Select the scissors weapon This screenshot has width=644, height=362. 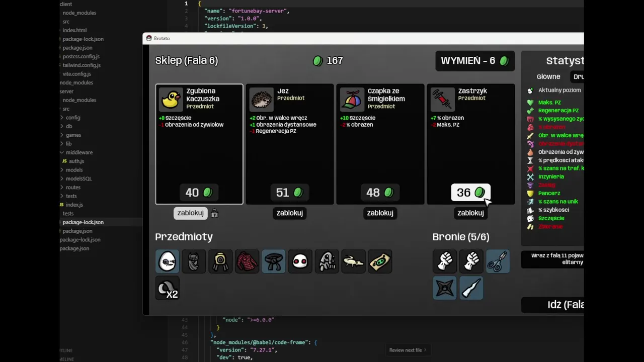pyautogui.click(x=498, y=261)
